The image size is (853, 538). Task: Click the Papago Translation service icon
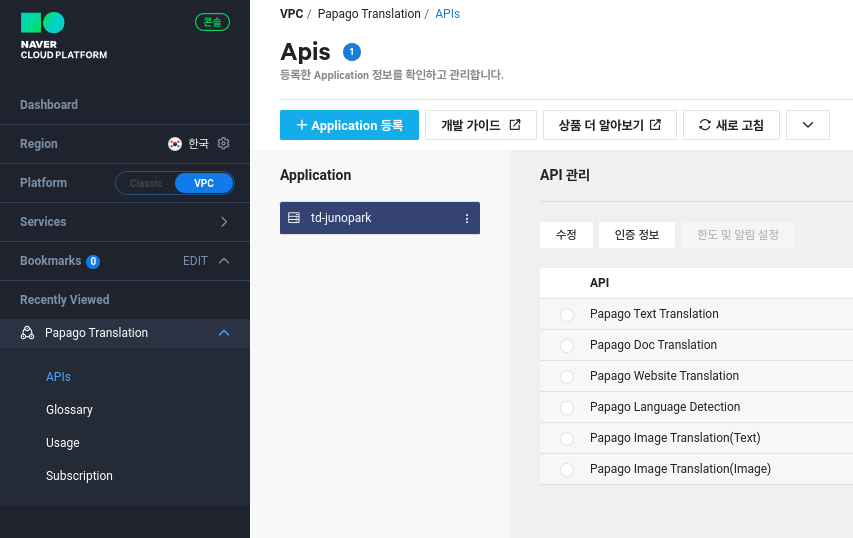click(x=27, y=333)
